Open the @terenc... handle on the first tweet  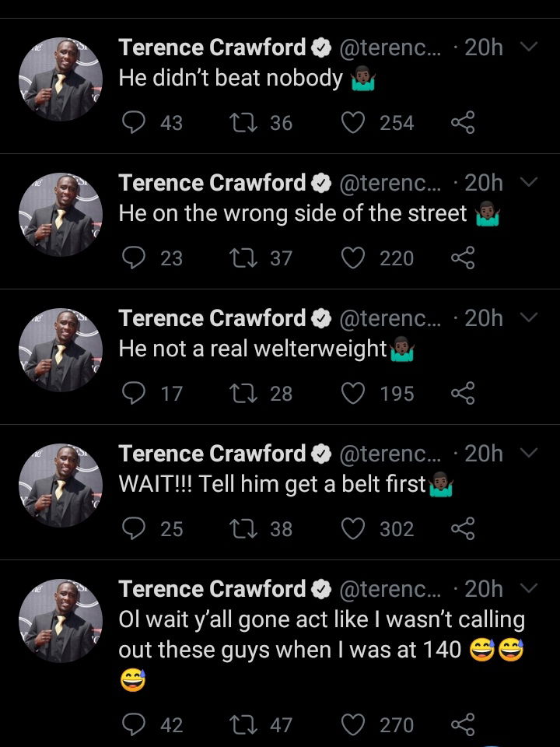[x=390, y=47]
